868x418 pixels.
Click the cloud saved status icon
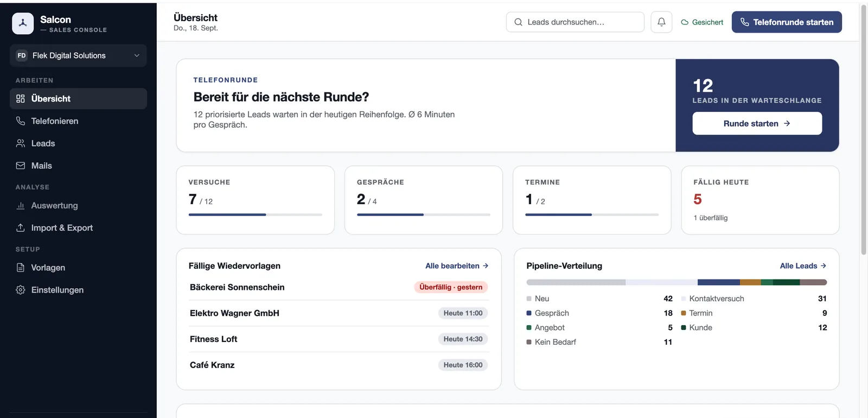click(x=685, y=22)
